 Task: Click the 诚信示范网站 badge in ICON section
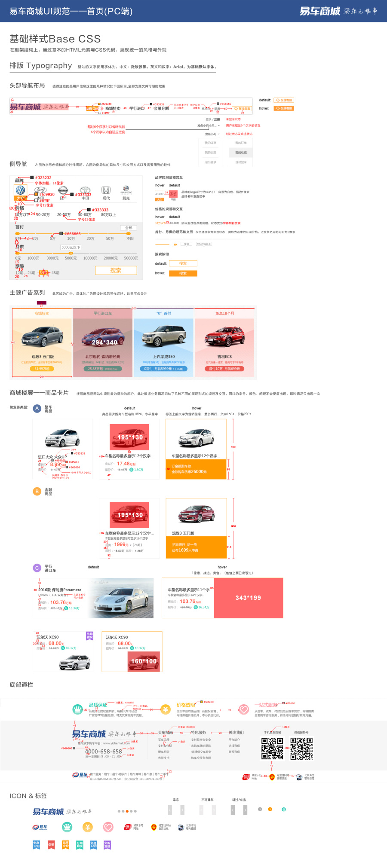pyautogui.click(x=134, y=827)
